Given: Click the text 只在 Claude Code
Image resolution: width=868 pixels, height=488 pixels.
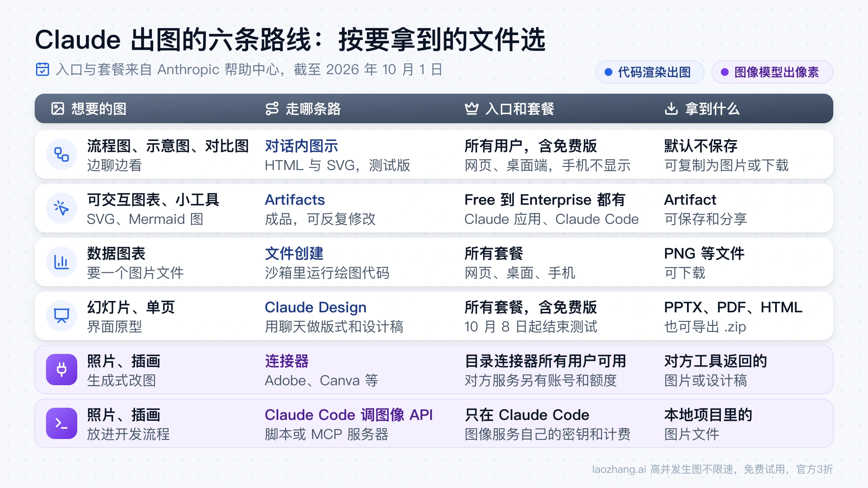Looking at the screenshot, I should point(527,415).
